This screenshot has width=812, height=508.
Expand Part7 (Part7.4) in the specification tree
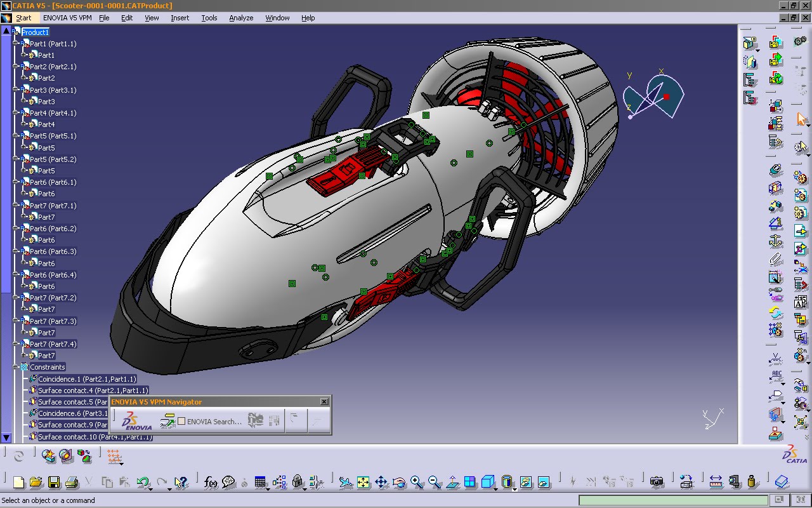click(16, 344)
